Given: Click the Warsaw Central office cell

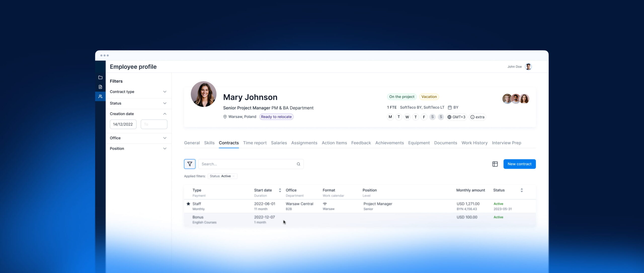Looking at the screenshot, I should (299, 204).
